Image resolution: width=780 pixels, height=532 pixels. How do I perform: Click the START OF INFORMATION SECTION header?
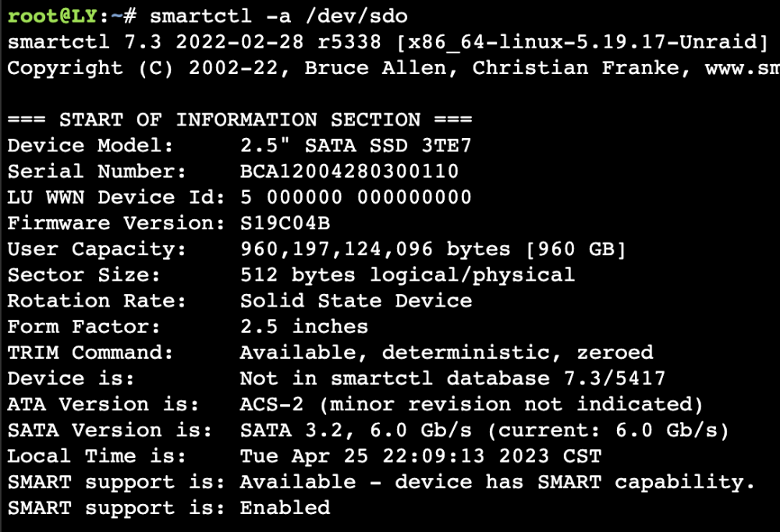pyautogui.click(x=239, y=119)
